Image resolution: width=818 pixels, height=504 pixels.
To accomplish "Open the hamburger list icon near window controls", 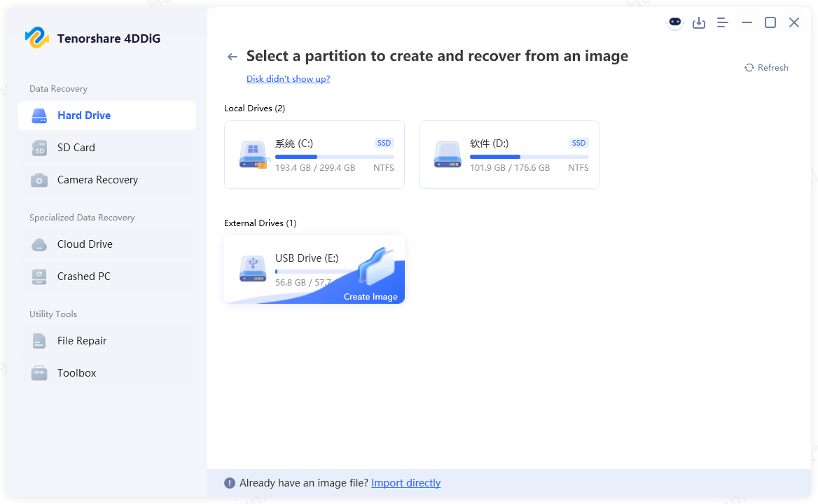I will coord(722,22).
